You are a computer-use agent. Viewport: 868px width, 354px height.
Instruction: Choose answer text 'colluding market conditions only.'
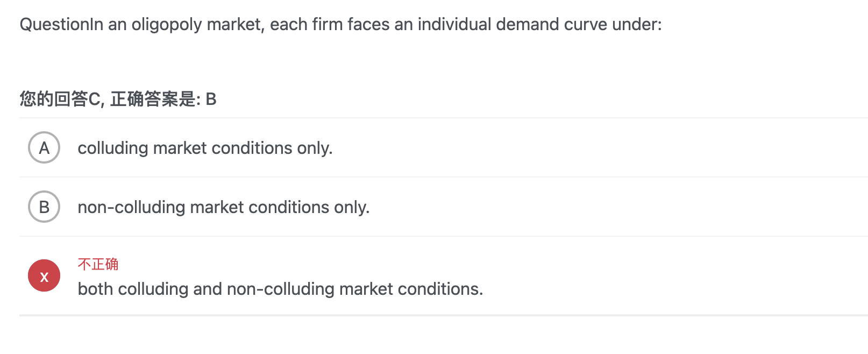pos(205,148)
